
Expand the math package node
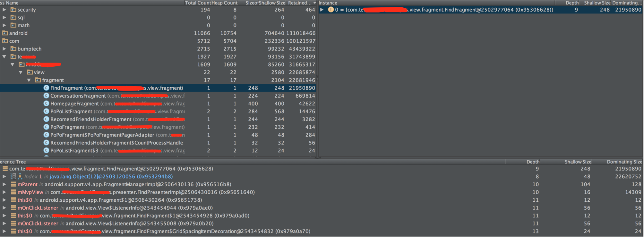pos(4,25)
